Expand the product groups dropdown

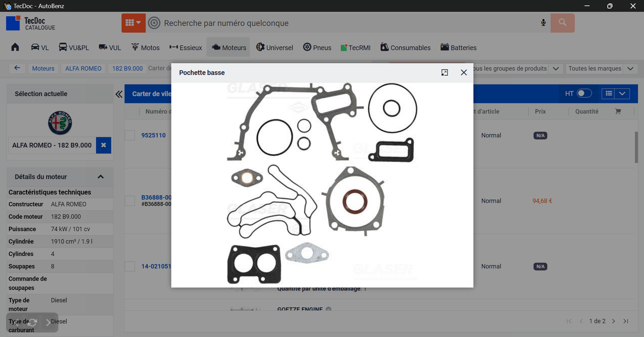556,68
